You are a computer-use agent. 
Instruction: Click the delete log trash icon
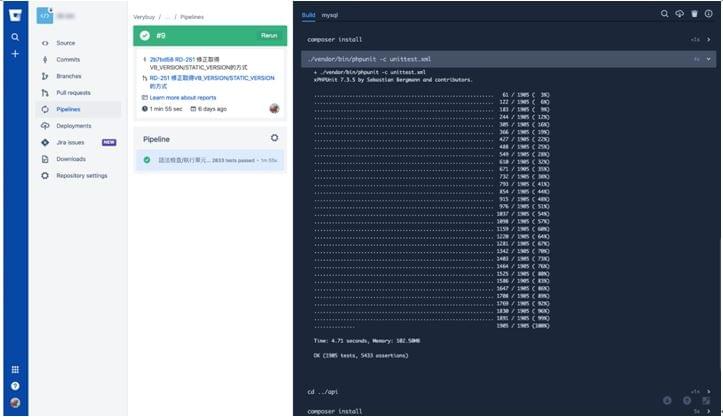(x=694, y=14)
